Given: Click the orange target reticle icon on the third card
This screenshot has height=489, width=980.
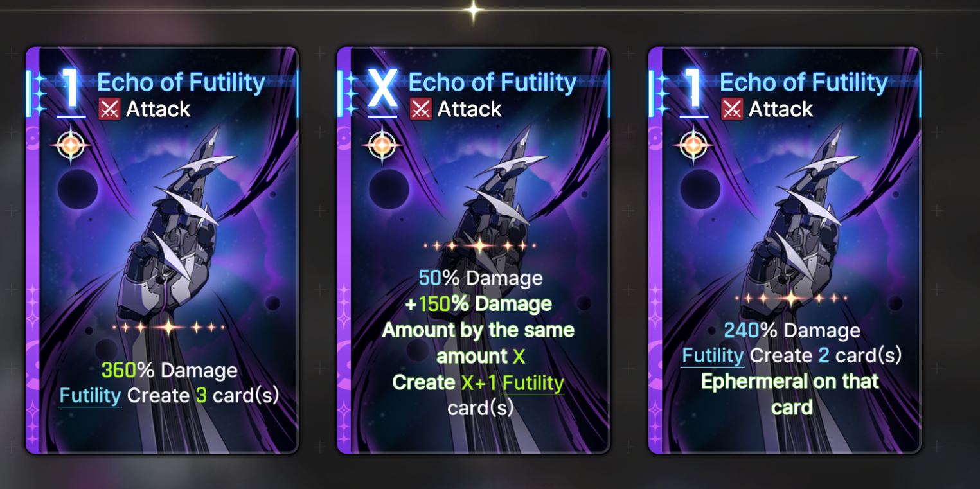Looking at the screenshot, I should pos(693,145).
